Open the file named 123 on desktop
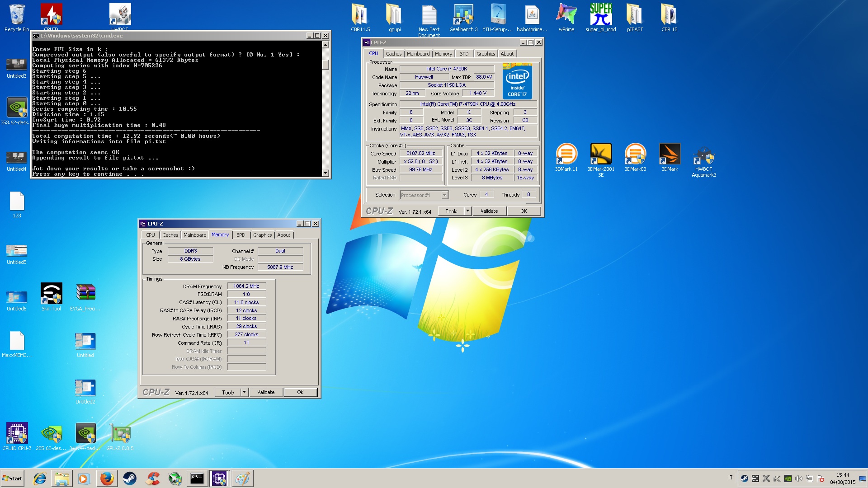The width and height of the screenshot is (868, 488). (17, 204)
